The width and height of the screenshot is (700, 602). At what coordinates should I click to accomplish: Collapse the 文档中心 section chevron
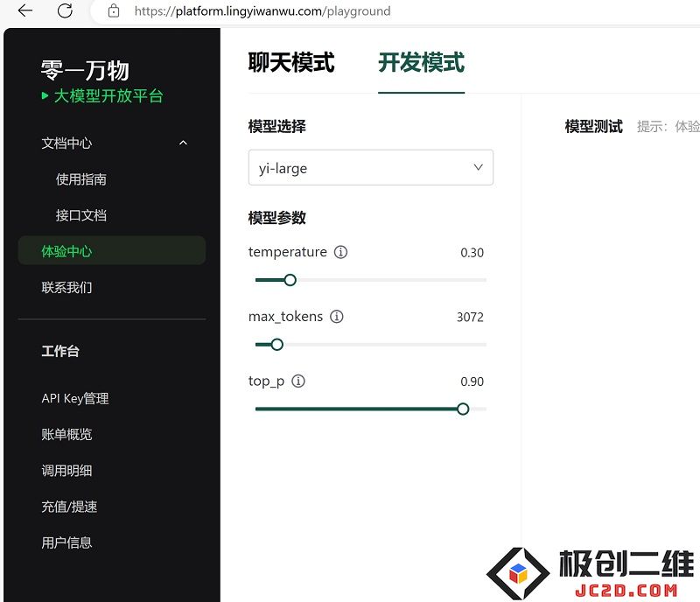pyautogui.click(x=183, y=143)
